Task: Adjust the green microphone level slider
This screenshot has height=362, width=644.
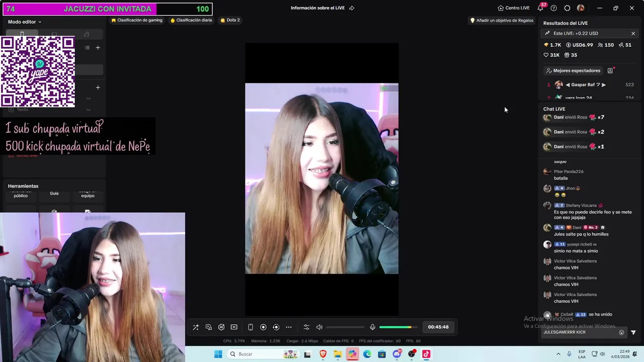Action: [398, 327]
